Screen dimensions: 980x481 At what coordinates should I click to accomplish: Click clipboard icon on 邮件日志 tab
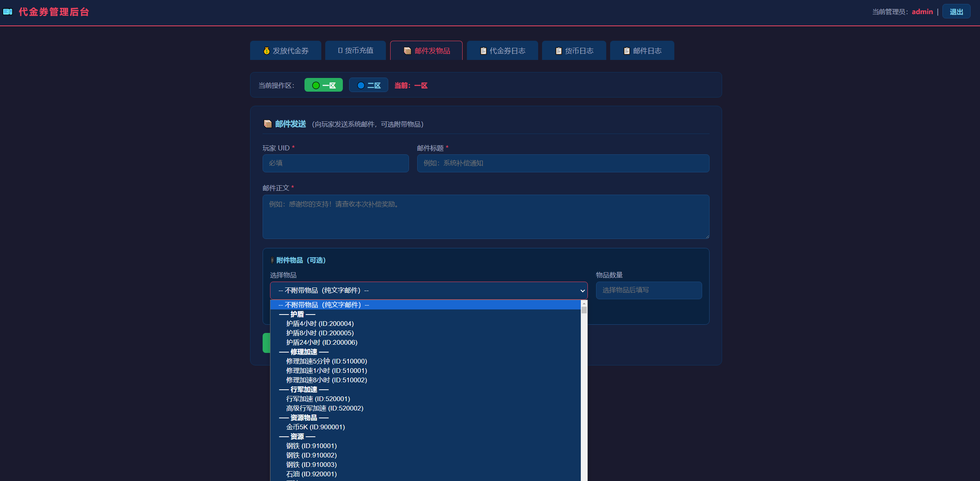click(627, 51)
